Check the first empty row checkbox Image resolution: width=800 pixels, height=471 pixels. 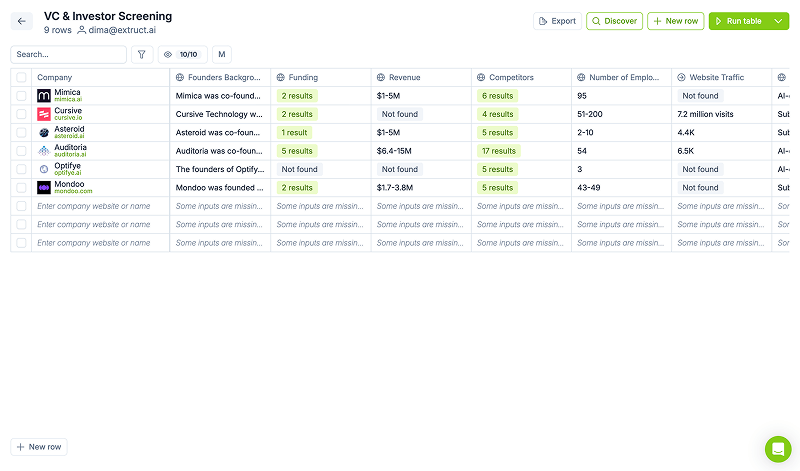pyautogui.click(x=21, y=206)
